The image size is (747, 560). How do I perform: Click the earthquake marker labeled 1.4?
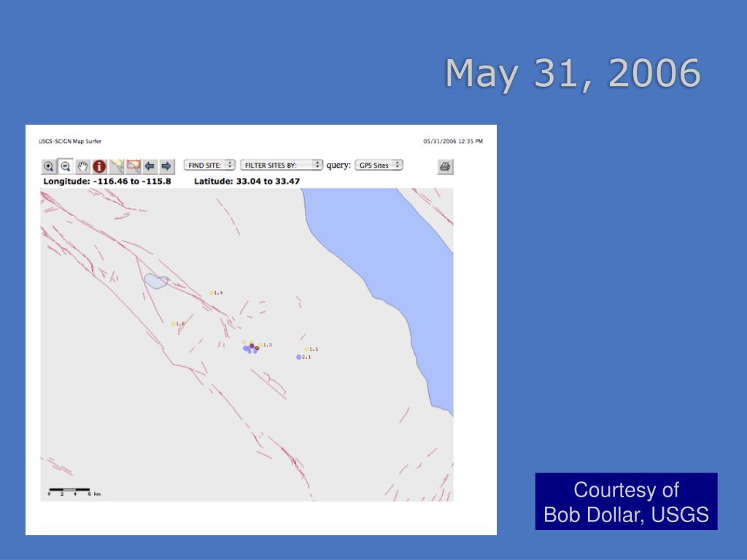coord(211,293)
